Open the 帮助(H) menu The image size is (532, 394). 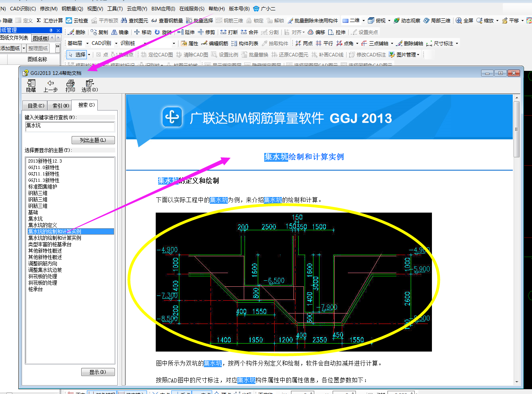click(x=217, y=8)
